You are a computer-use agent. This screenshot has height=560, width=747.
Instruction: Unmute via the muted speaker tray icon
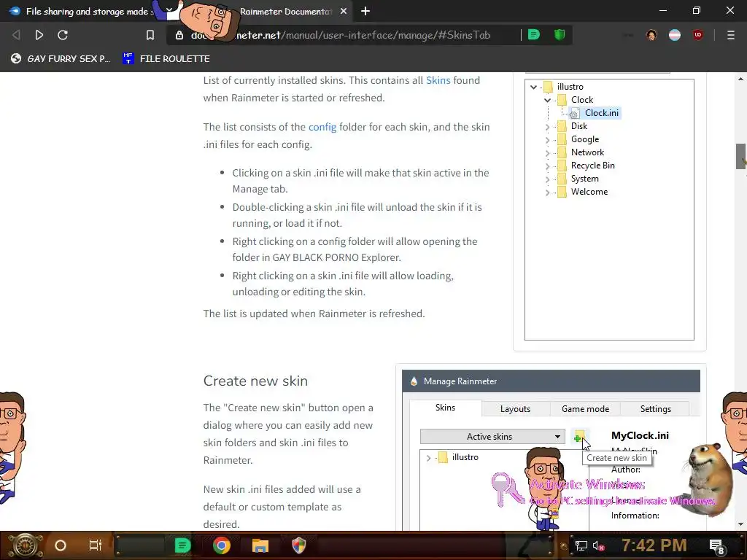click(598, 545)
